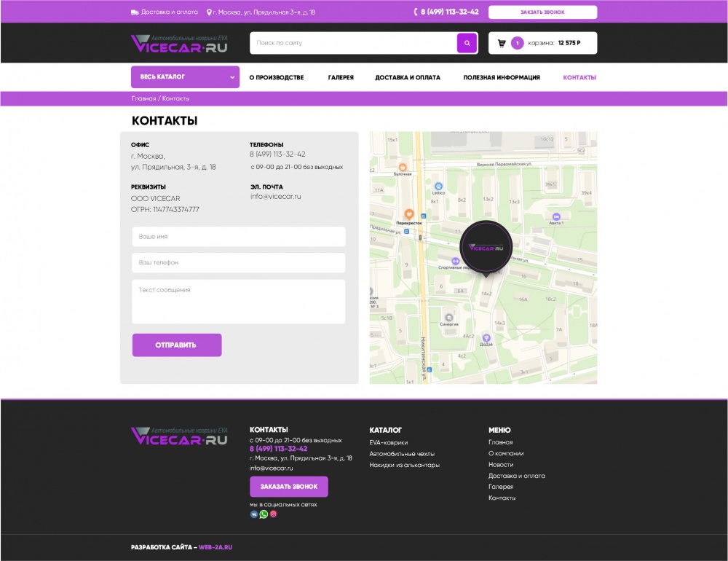Focus the Ваше имя input field
The width and height of the screenshot is (728, 561).
pyautogui.click(x=239, y=237)
